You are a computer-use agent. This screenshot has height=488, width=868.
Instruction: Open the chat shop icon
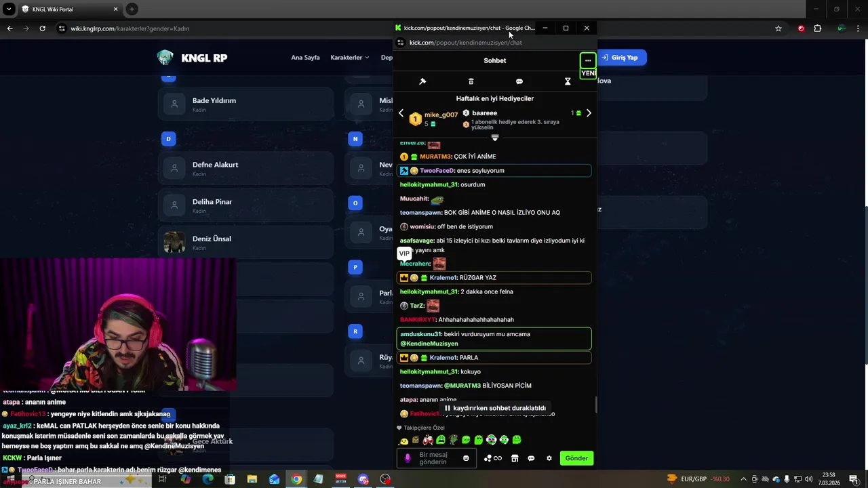[x=515, y=458]
